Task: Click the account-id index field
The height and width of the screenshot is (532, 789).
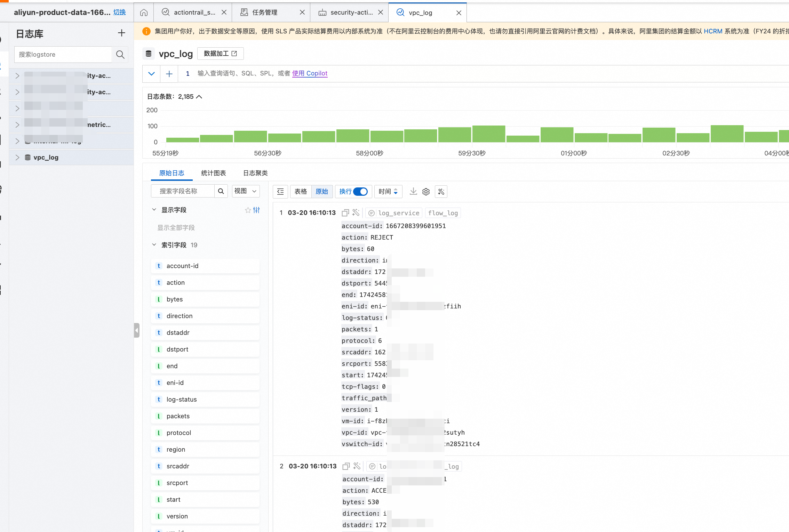Action: tap(205, 266)
